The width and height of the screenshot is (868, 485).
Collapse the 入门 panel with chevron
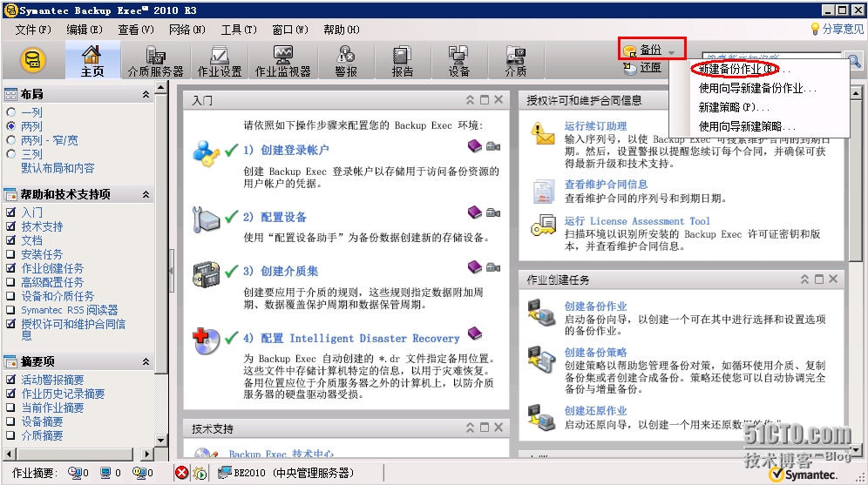[470, 100]
